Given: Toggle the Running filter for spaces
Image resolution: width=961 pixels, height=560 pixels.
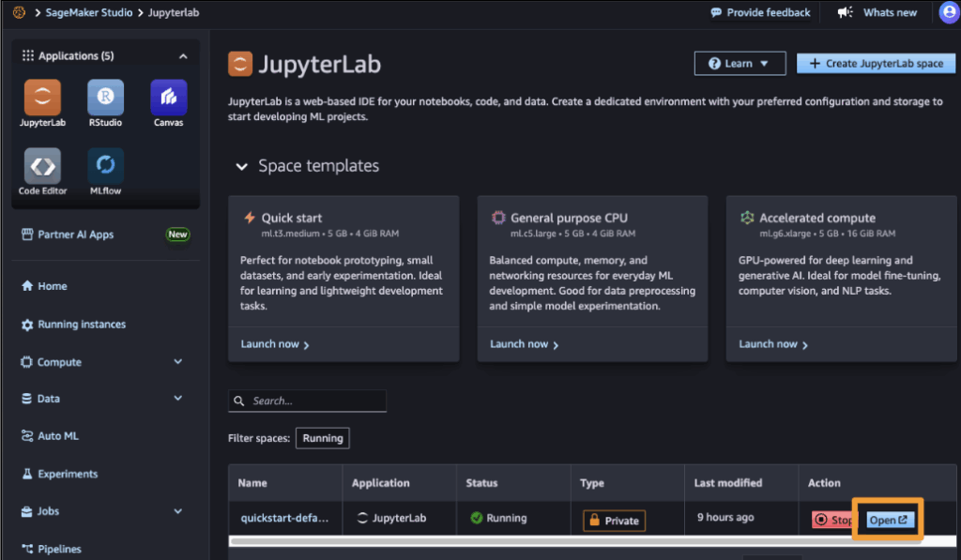Looking at the screenshot, I should coord(322,438).
